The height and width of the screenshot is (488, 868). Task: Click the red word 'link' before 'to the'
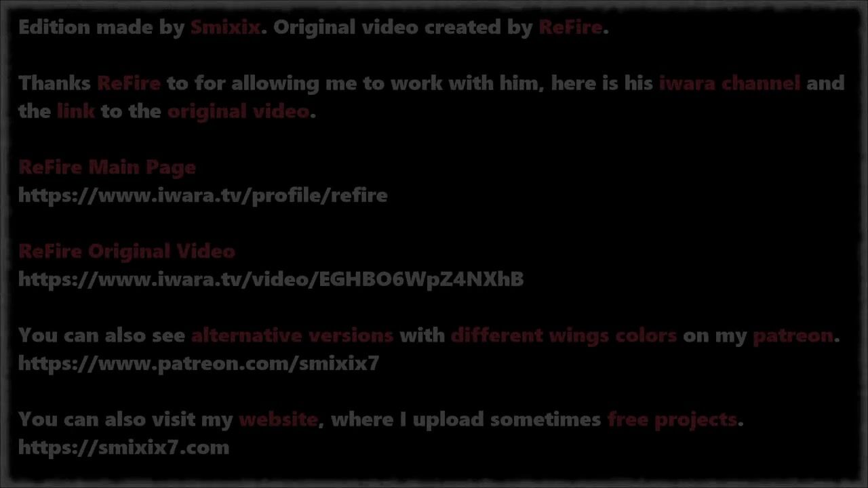tap(76, 110)
